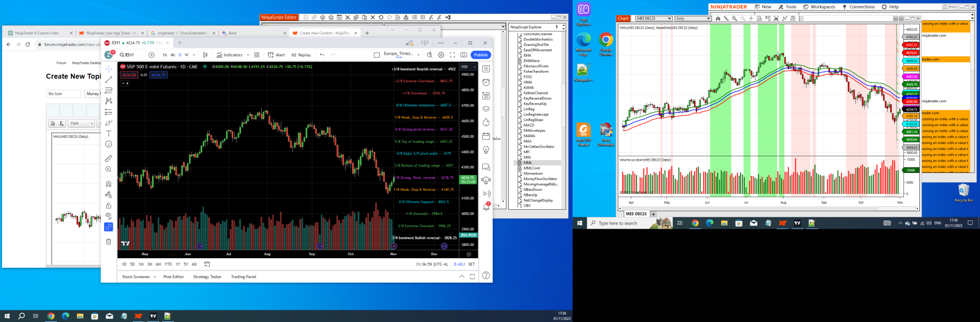The image size is (980, 322).
Task: Open the Trading Panel tab
Action: point(243,277)
